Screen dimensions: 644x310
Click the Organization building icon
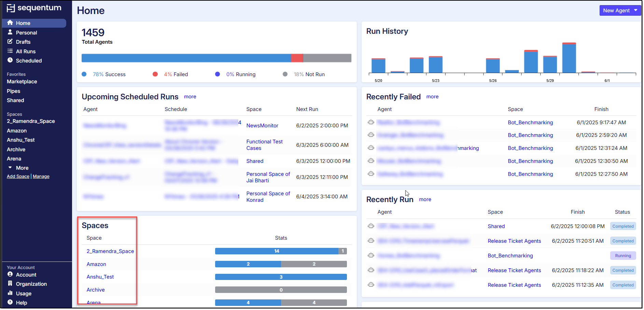(10, 284)
